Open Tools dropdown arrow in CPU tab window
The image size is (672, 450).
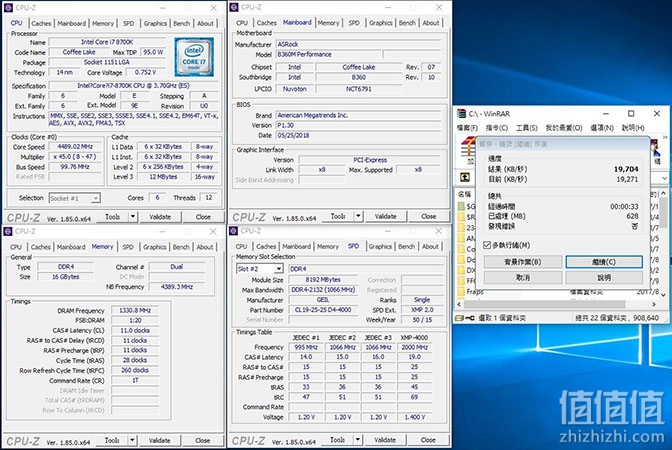coord(133,217)
